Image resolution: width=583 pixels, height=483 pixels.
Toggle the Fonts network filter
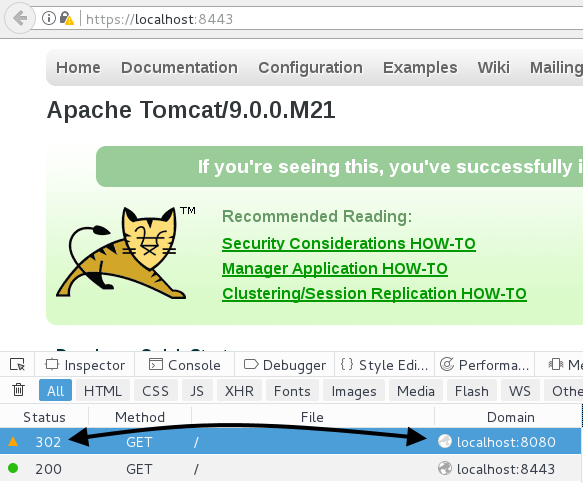[x=292, y=390]
